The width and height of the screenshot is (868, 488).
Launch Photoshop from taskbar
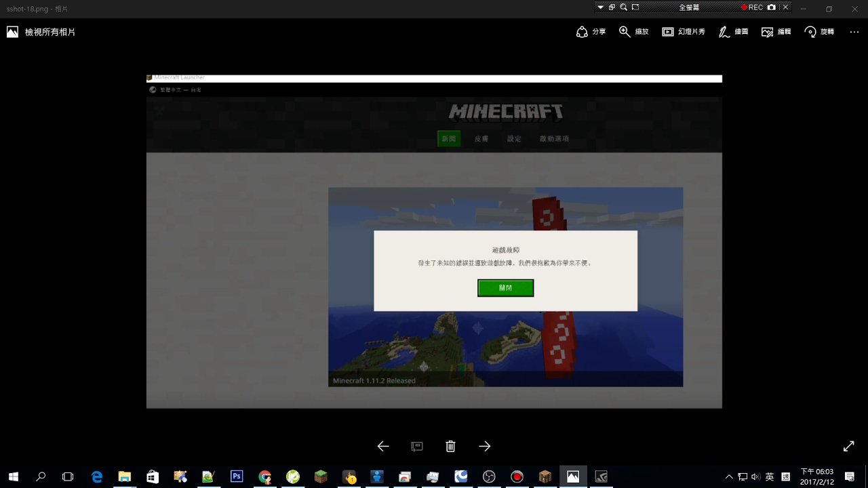pyautogui.click(x=237, y=476)
